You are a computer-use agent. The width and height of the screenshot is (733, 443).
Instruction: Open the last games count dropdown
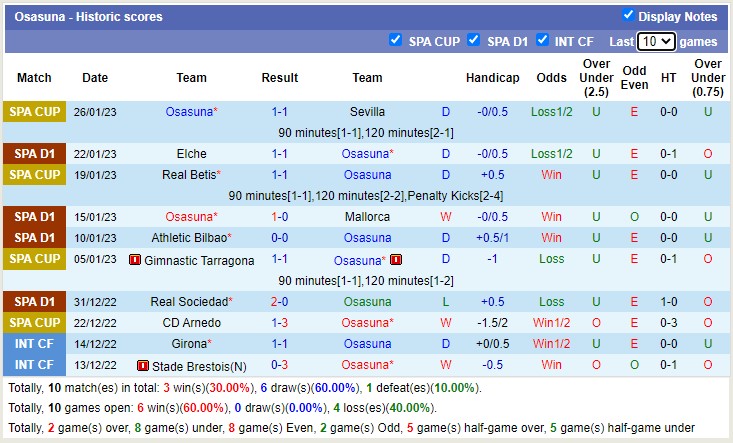pyautogui.click(x=656, y=42)
